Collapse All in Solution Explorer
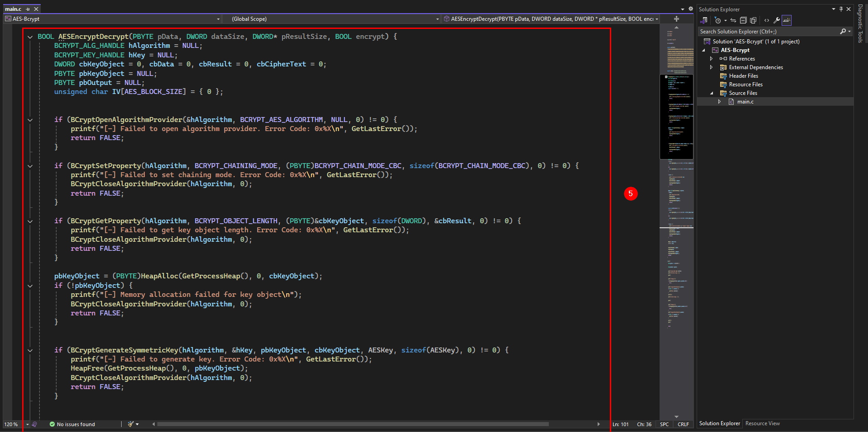The height and width of the screenshot is (432, 868). tap(743, 20)
